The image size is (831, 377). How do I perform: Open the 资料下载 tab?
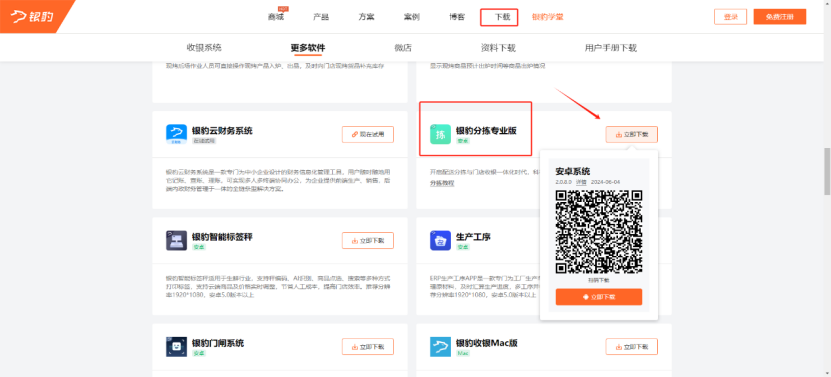point(498,48)
